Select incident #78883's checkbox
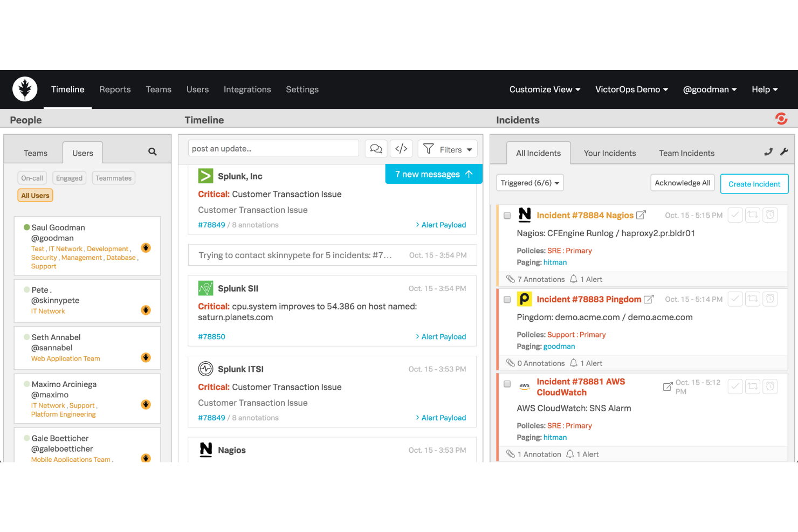Viewport: 798px width, 532px height. 507,299
